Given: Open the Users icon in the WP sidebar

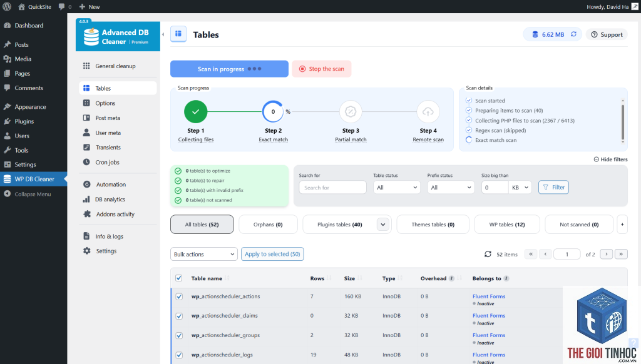Looking at the screenshot, I should click(7, 136).
